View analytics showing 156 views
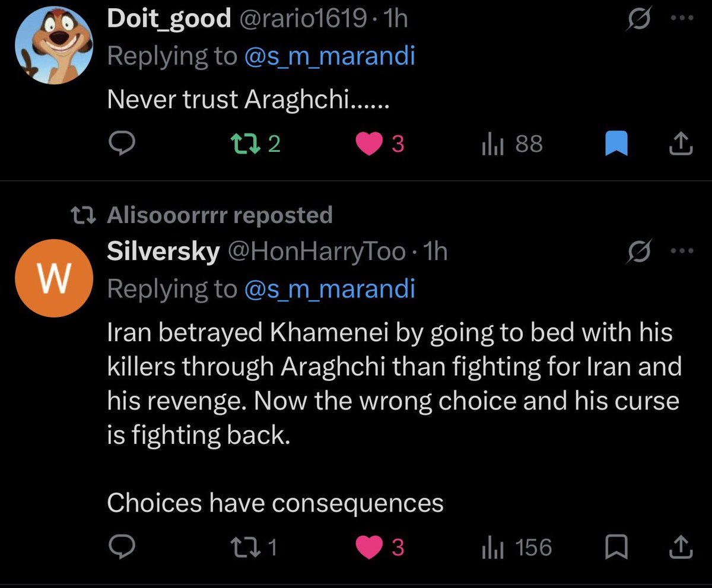The height and width of the screenshot is (588, 712). pyautogui.click(x=516, y=547)
